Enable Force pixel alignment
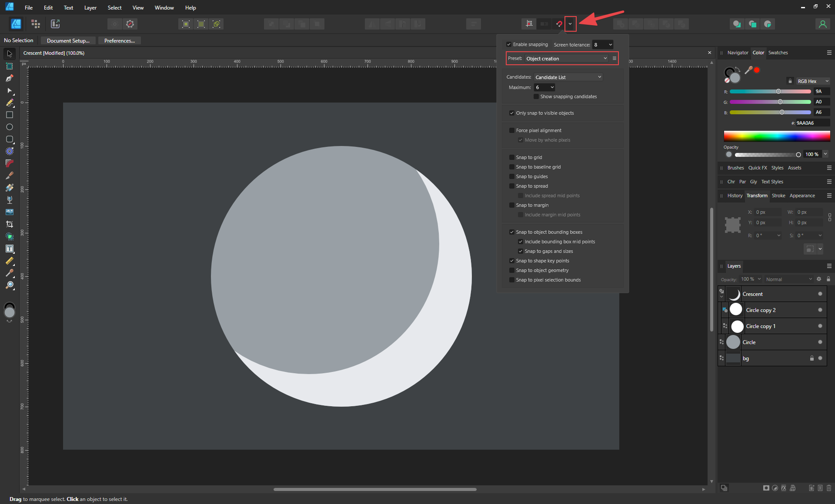This screenshot has width=835, height=504. point(511,130)
